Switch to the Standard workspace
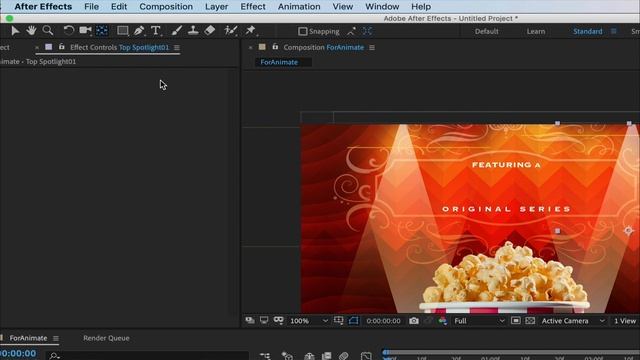The image size is (640, 360). [588, 31]
